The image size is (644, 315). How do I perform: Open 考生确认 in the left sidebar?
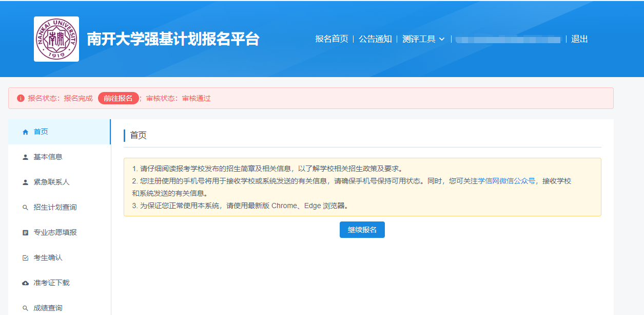click(x=59, y=257)
